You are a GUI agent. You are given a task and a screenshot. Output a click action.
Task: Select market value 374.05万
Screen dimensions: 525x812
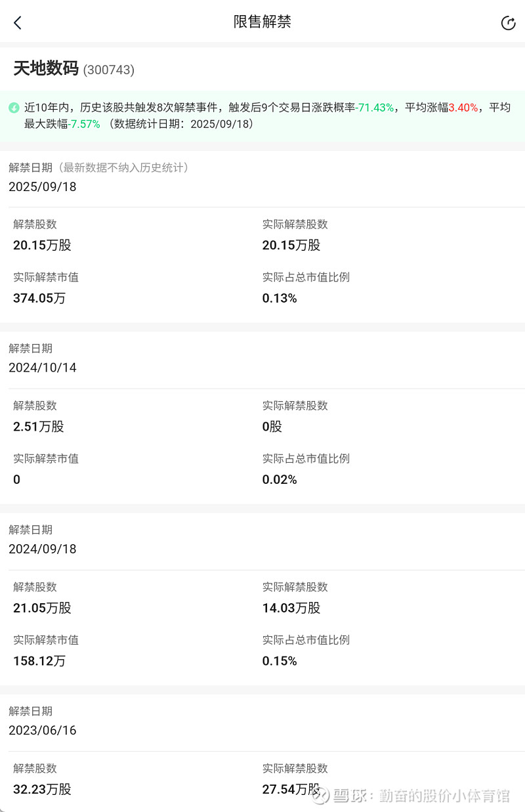39,299
